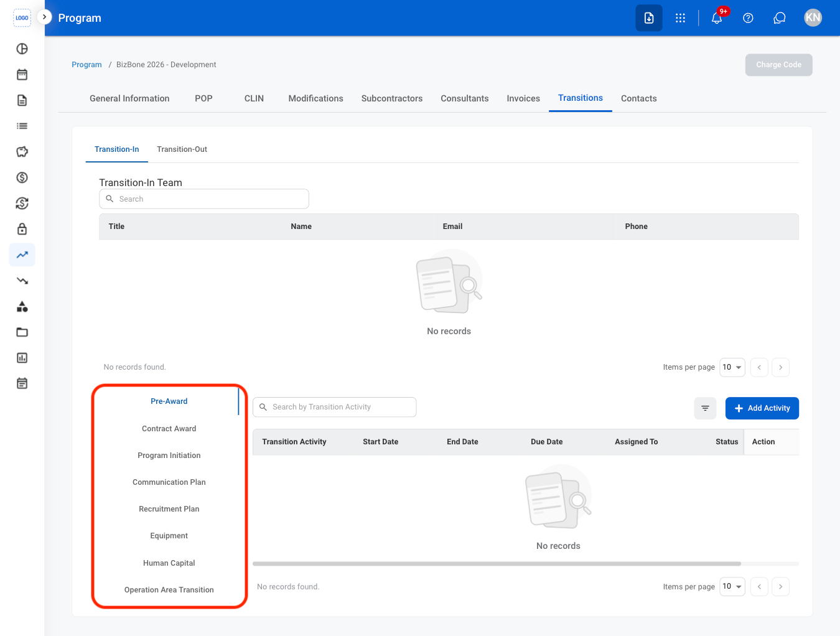
Task: Click the help question mark icon
Action: coord(748,18)
